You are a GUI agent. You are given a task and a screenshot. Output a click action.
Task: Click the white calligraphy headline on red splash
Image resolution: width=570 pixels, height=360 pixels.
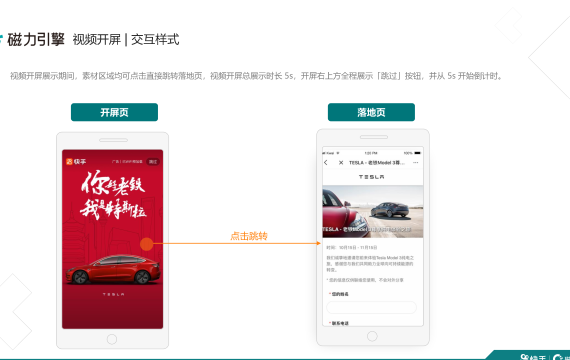pos(113,195)
